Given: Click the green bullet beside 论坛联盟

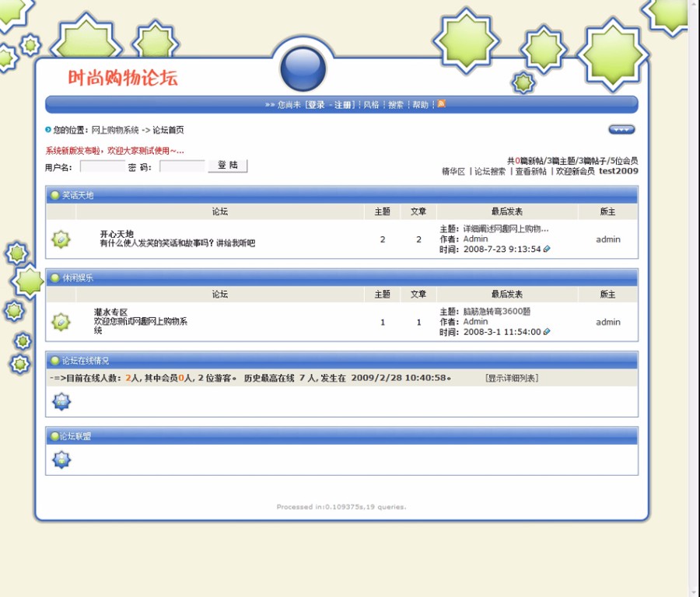Looking at the screenshot, I should [55, 436].
